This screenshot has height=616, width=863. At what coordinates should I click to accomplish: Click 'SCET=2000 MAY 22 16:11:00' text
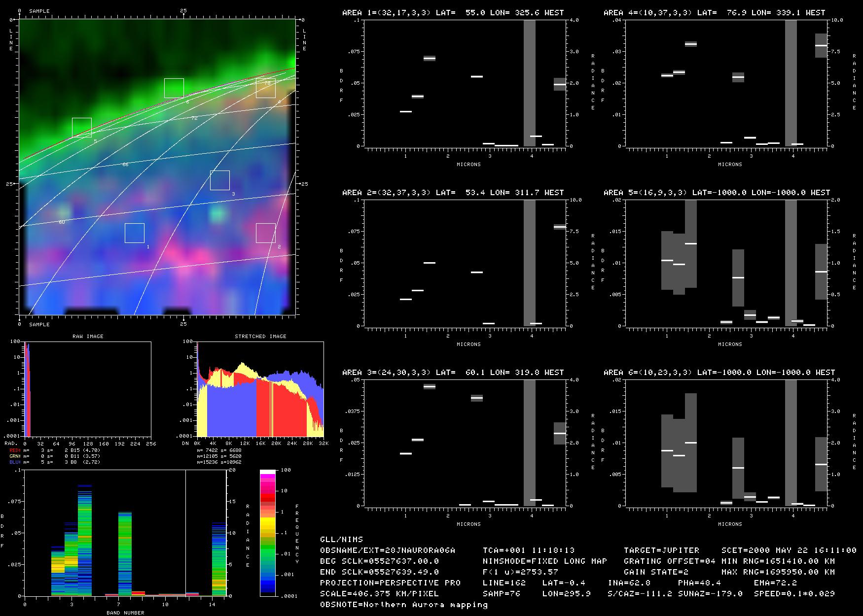789,550
